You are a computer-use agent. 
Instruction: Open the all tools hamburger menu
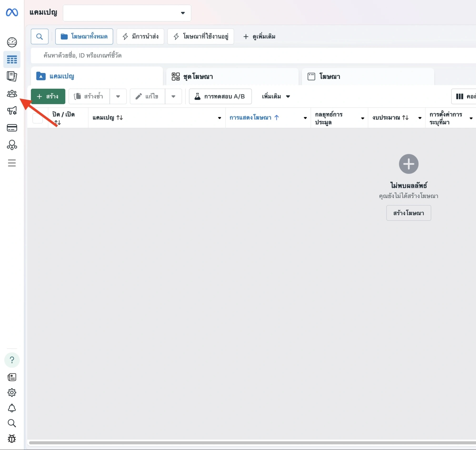pyautogui.click(x=12, y=163)
